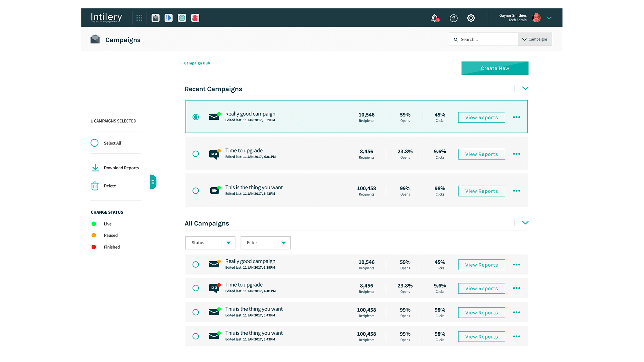Click the target circle app icon in top bar
The width and height of the screenshot is (644, 362).
point(182,18)
